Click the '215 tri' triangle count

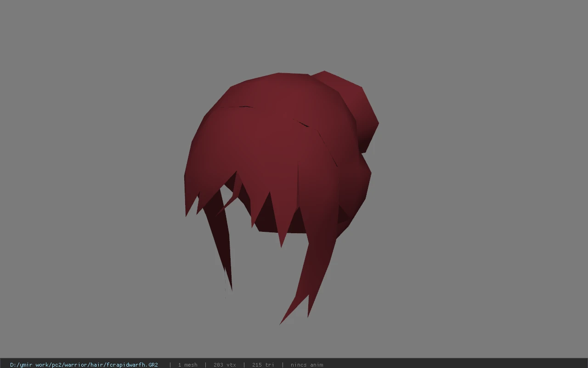click(x=263, y=365)
